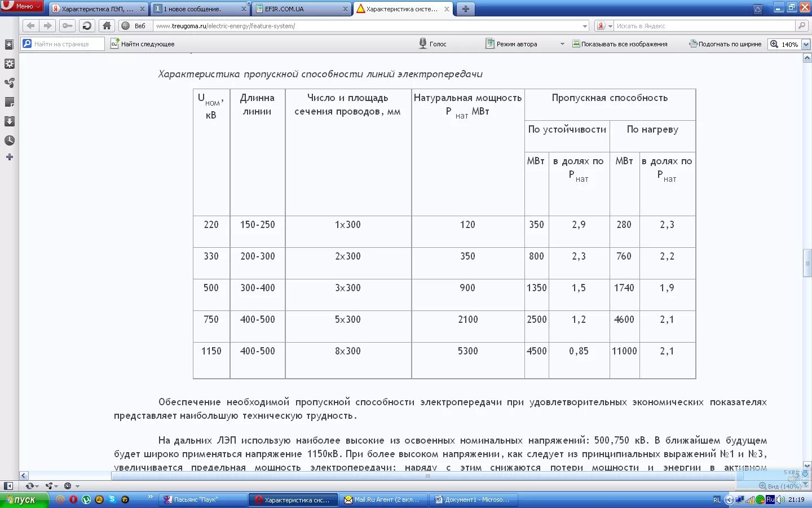
Task: Expand the address bar history dropdown
Action: point(585,26)
